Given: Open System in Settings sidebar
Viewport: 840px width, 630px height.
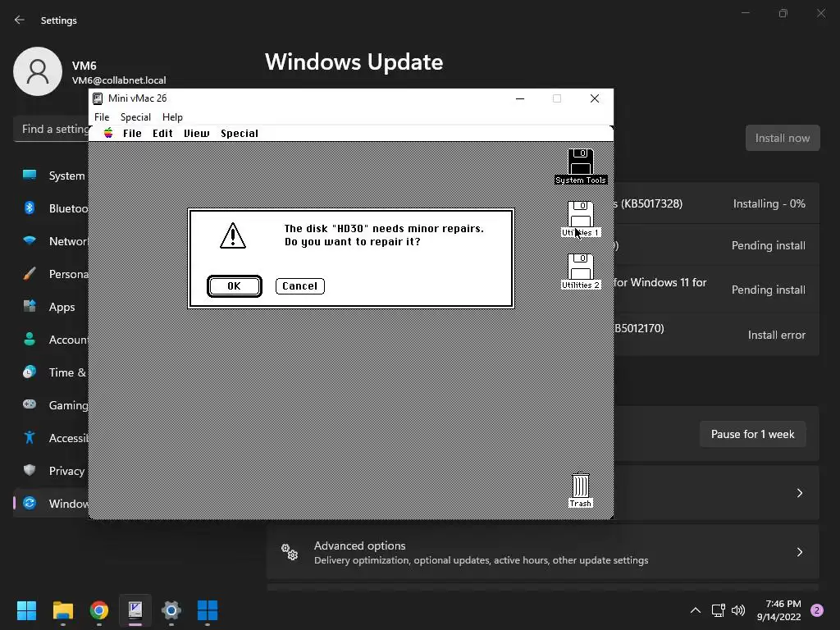Looking at the screenshot, I should (50, 176).
